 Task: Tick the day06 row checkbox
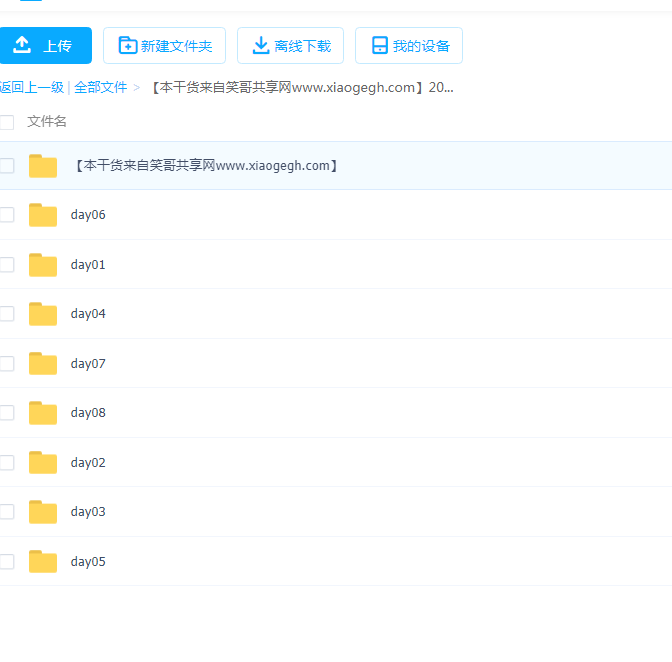click(6, 215)
